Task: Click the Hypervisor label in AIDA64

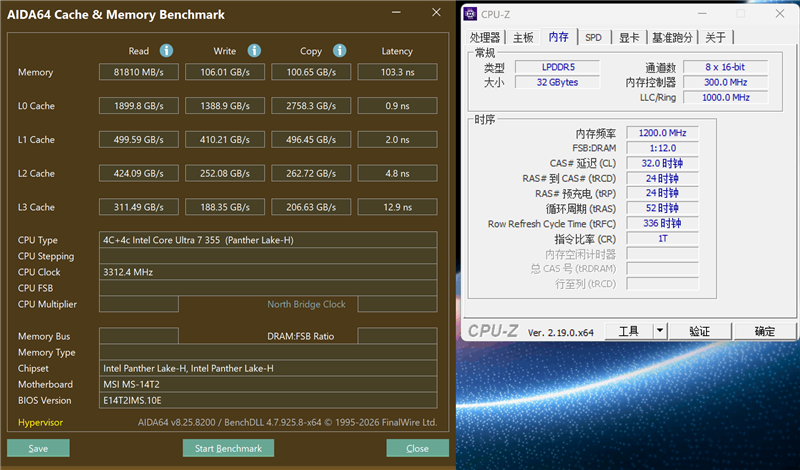Action: coord(40,422)
